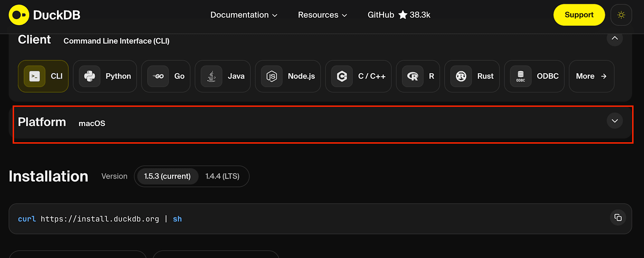Choose the Node.js client option
The width and height of the screenshot is (644, 258).
point(288,76)
